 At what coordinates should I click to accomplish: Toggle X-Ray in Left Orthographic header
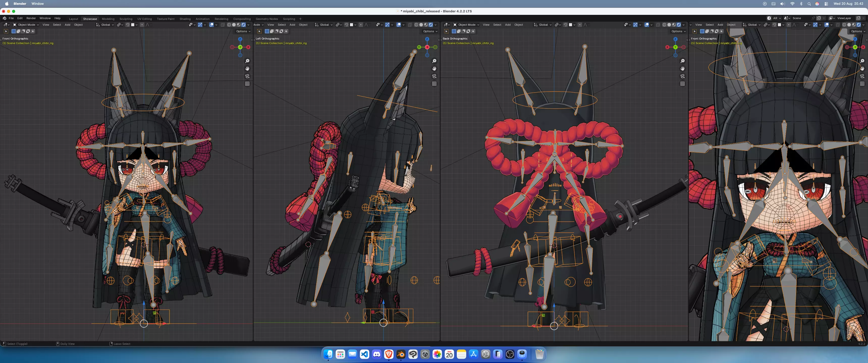pyautogui.click(x=410, y=25)
